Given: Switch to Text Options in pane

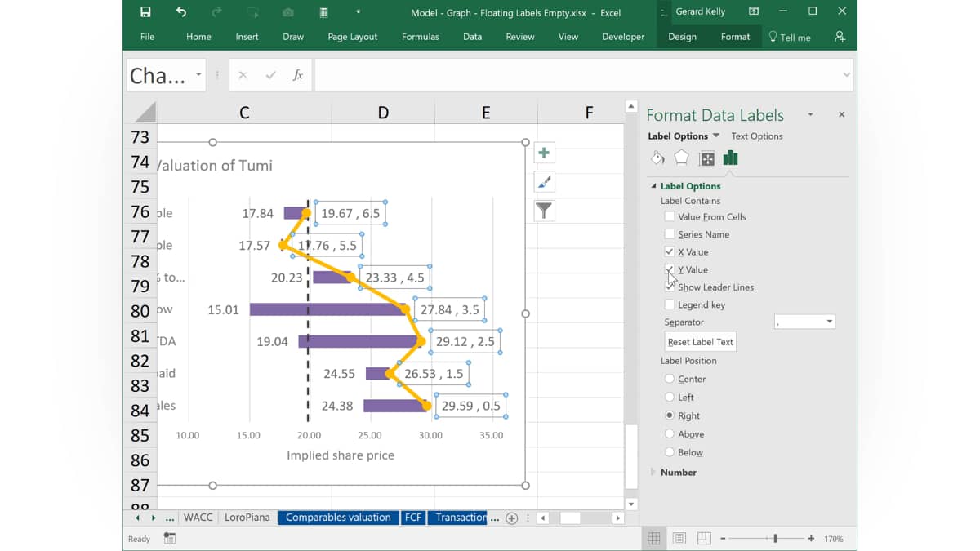Looking at the screenshot, I should click(x=757, y=136).
